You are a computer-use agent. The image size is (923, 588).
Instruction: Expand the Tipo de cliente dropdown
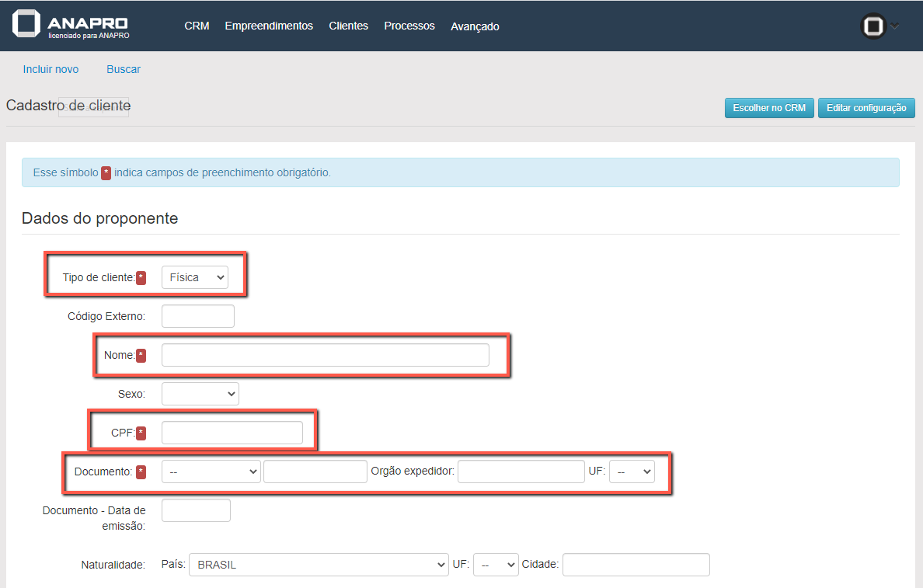click(195, 277)
